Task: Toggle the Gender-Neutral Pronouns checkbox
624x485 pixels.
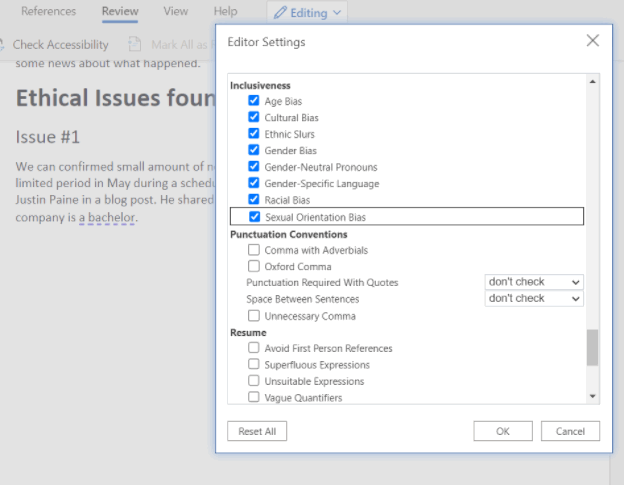Action: pos(254,167)
